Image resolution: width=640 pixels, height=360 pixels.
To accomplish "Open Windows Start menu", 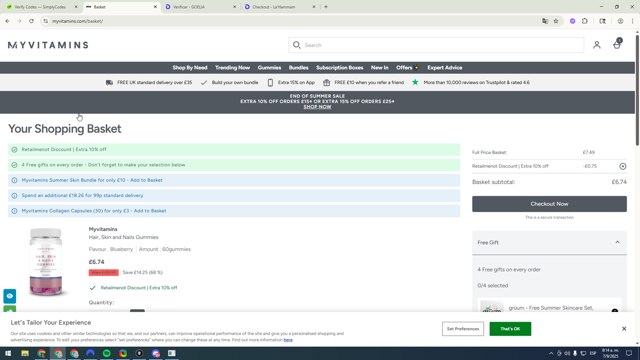I will tap(8, 353).
